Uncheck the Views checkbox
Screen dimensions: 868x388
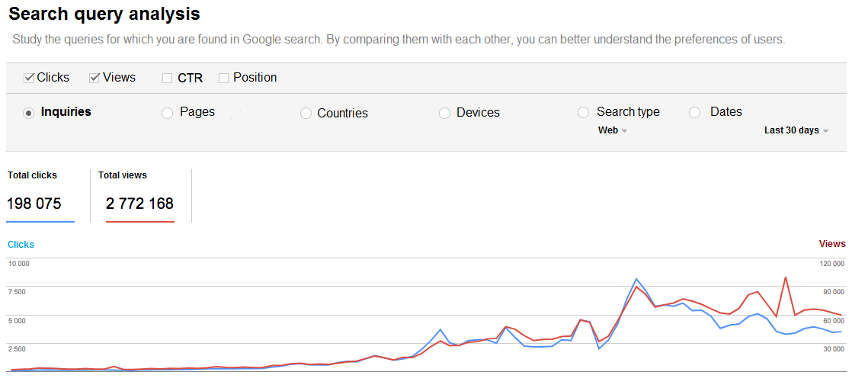[x=94, y=78]
